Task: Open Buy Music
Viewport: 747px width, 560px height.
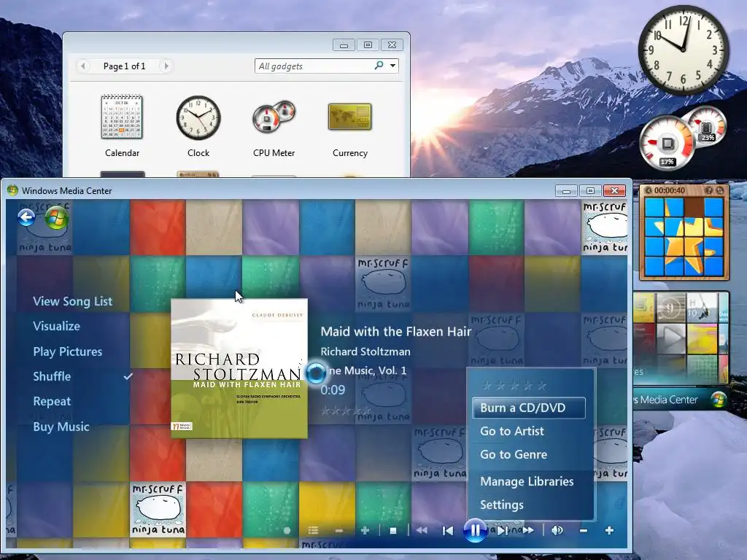Action: (61, 427)
